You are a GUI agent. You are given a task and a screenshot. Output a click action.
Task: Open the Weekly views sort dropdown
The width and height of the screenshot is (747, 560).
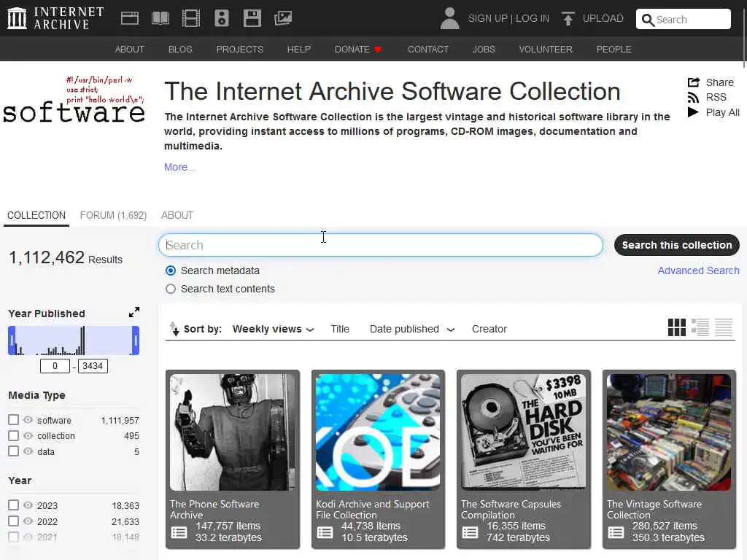(x=274, y=329)
